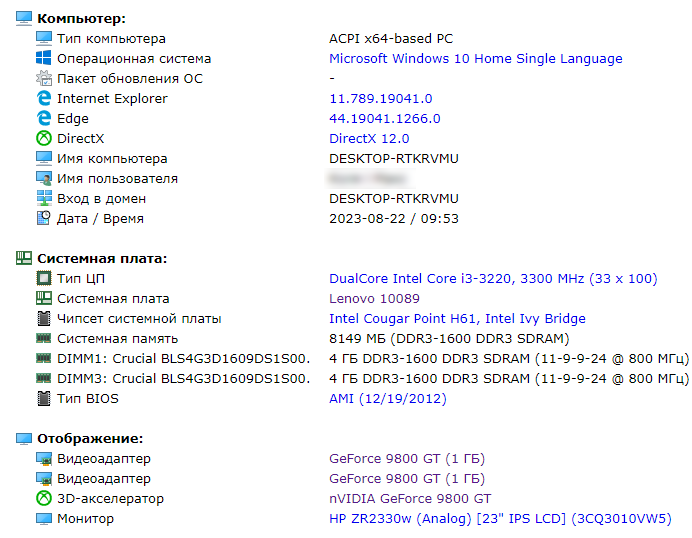692x538 pixels.
Task: Select the DESKTOP-RTKRVMU value beside Вход в домен
Action: pos(394,199)
